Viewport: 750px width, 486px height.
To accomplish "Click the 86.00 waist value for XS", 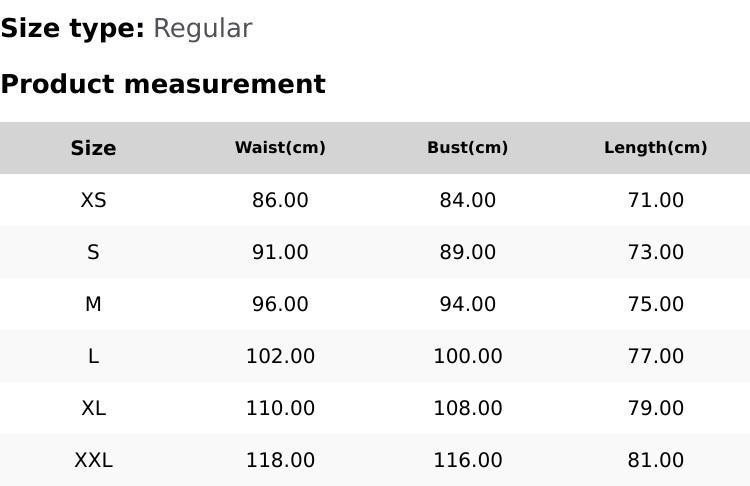I will coord(280,200).
